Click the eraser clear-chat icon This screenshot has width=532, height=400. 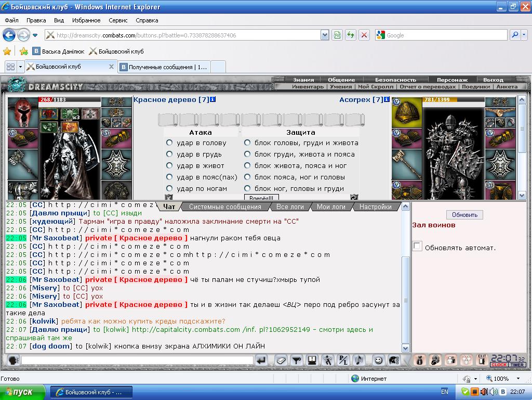(x=281, y=360)
